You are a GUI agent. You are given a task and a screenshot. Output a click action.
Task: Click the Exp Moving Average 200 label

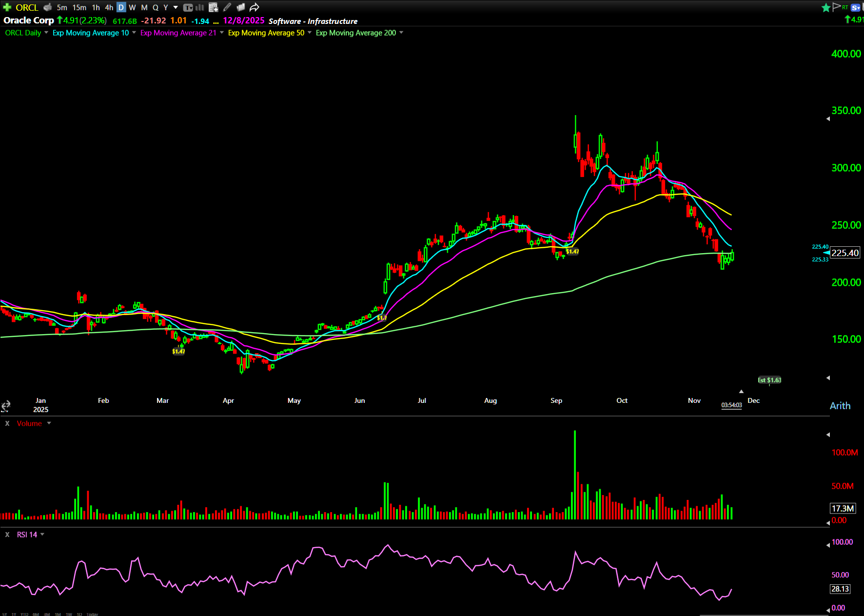pyautogui.click(x=355, y=33)
